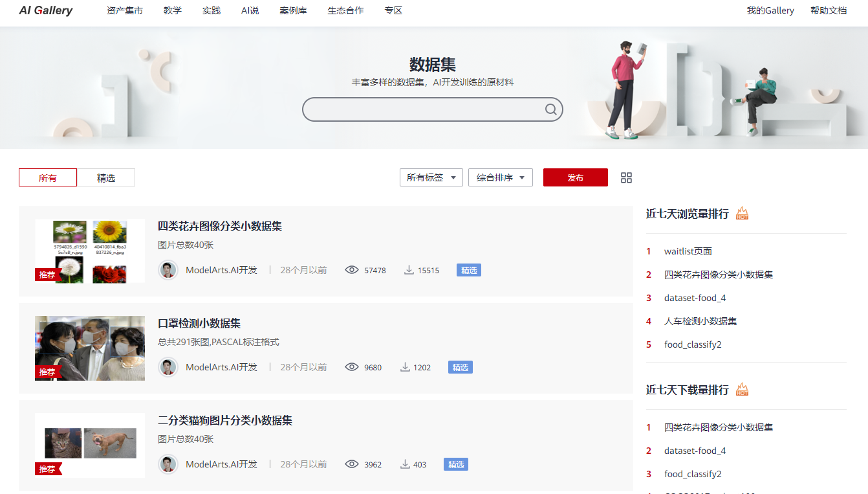
Task: Click 精选 tag on 四类花卉图像分类小数据集 row
Action: (x=469, y=270)
